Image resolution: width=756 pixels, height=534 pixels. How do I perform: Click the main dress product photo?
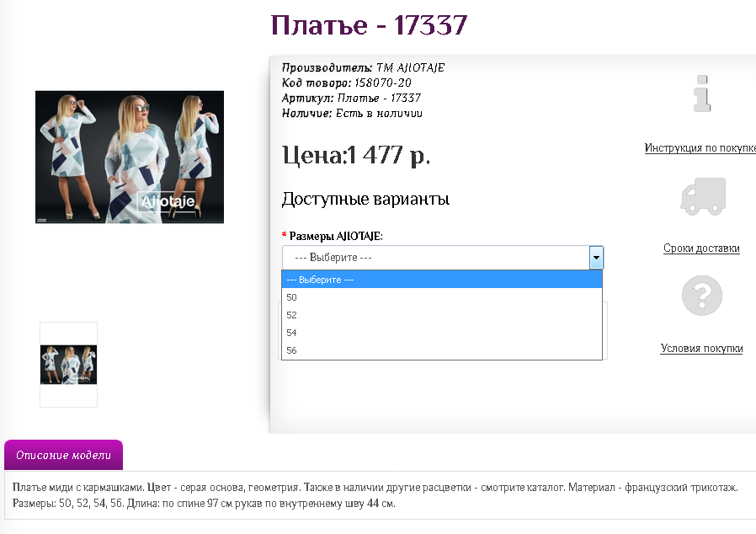(x=130, y=157)
